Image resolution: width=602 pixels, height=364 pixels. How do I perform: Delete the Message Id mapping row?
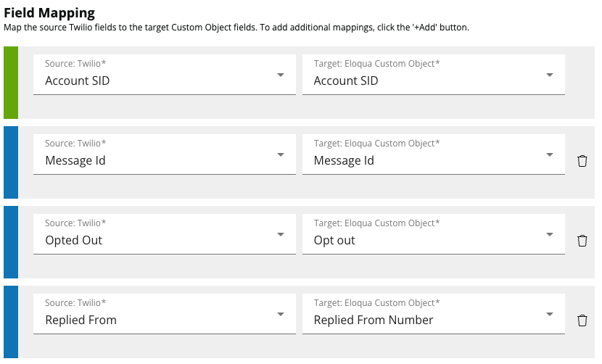click(x=582, y=161)
